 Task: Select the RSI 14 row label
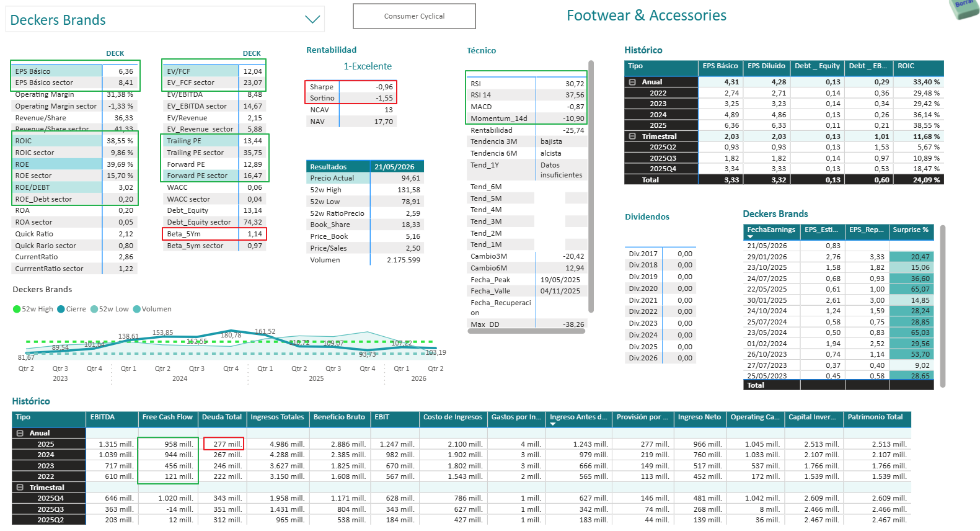(x=481, y=95)
